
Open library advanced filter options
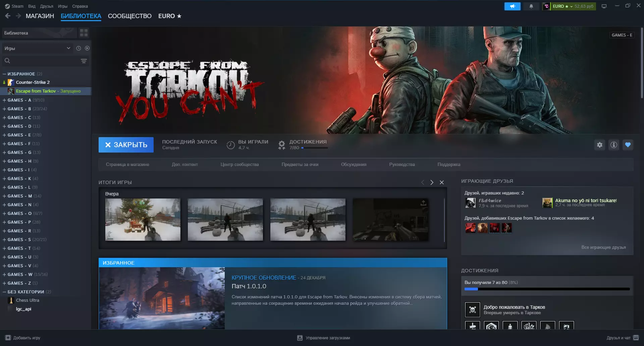(x=84, y=61)
